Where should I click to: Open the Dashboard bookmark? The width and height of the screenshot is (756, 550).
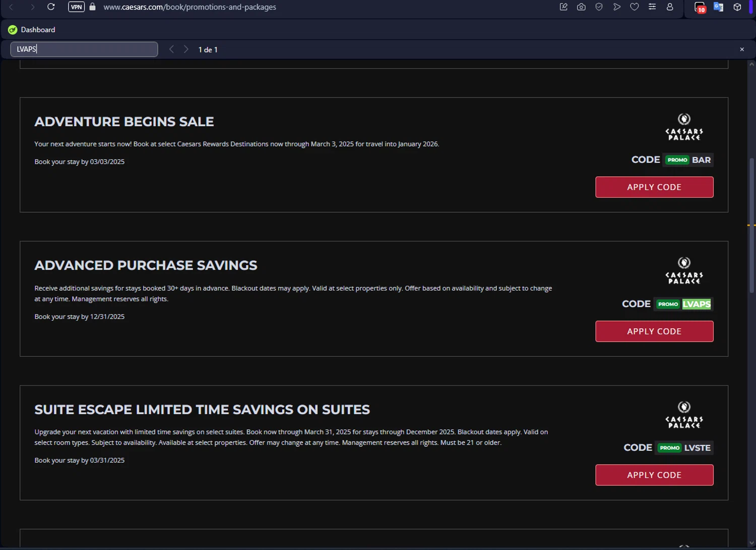pos(32,30)
